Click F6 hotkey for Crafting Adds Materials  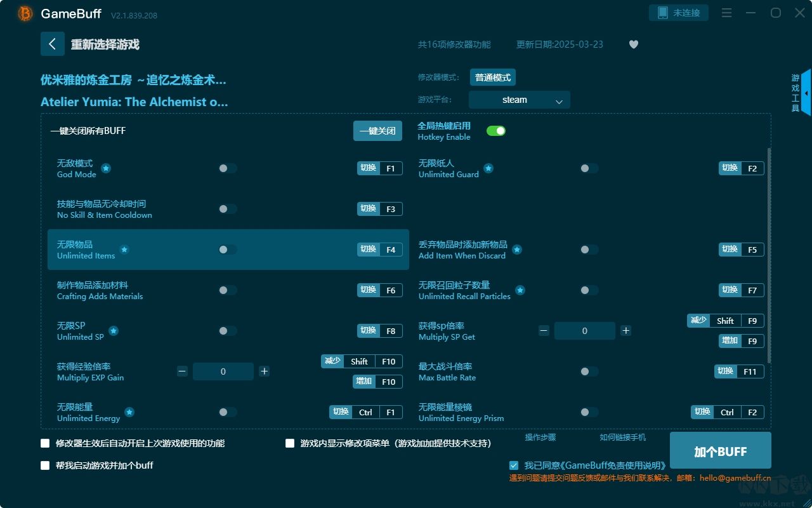pyautogui.click(x=380, y=290)
